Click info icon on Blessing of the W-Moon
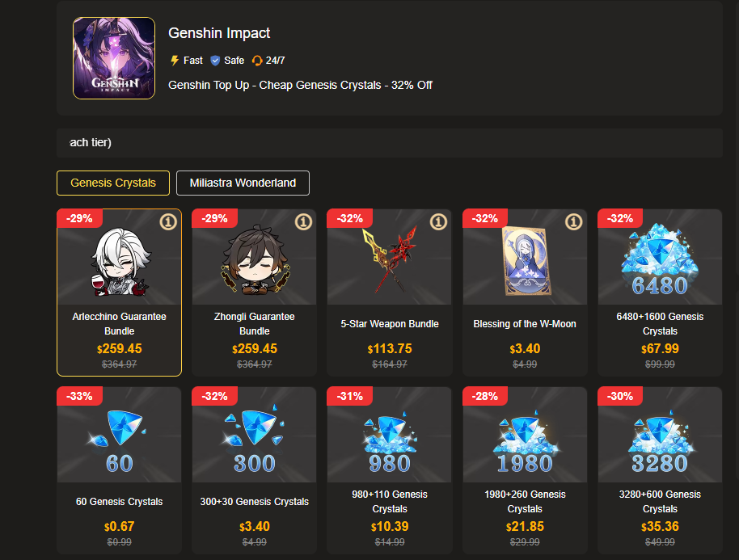This screenshot has height=560, width=739. tap(573, 222)
